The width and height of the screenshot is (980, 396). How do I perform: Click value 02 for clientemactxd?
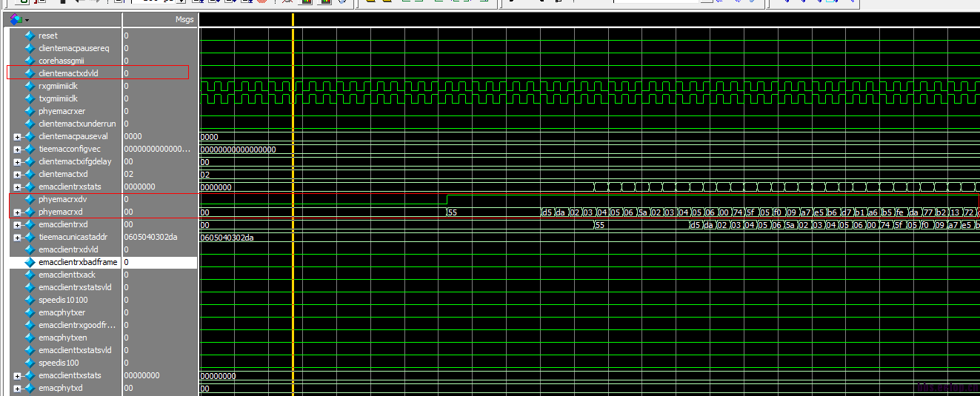128,174
